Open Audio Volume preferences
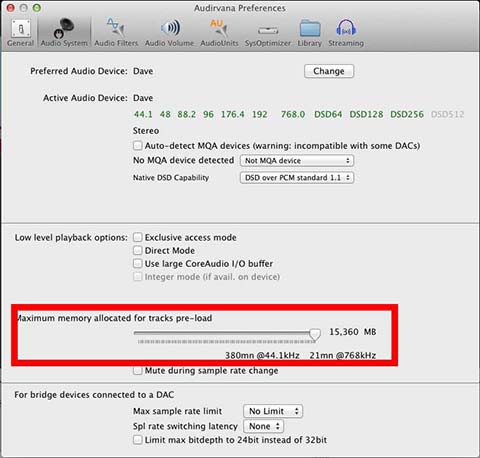 point(169,33)
